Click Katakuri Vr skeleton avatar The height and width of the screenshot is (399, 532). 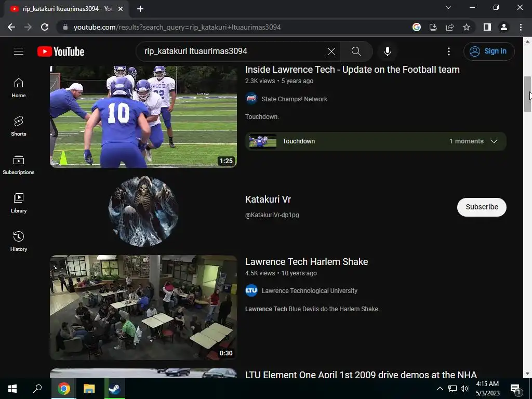[143, 211]
